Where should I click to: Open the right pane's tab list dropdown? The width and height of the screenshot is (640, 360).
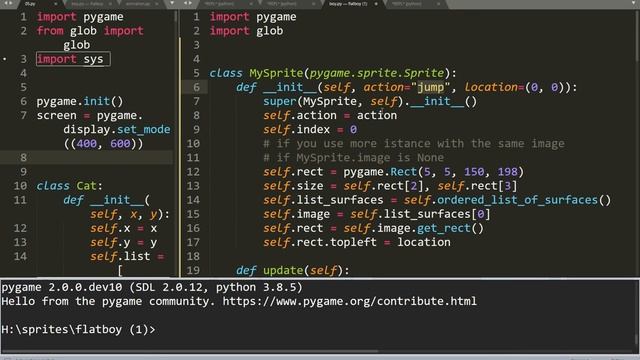point(633,3)
